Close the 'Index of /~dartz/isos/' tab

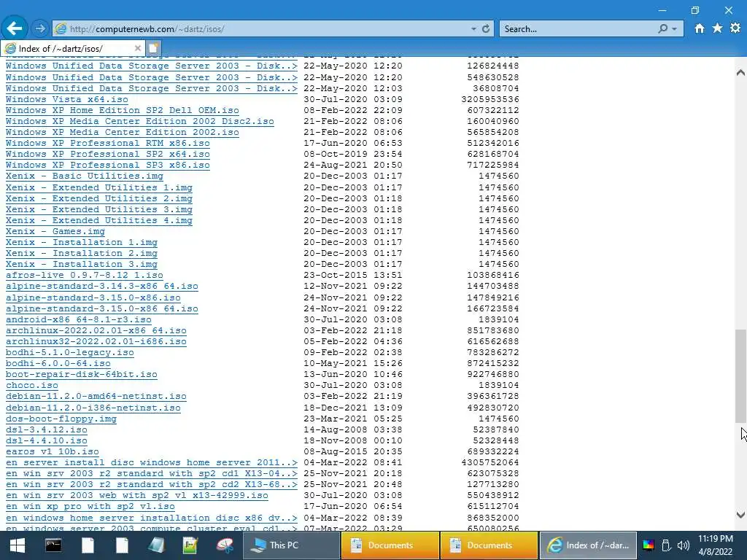pos(138,48)
